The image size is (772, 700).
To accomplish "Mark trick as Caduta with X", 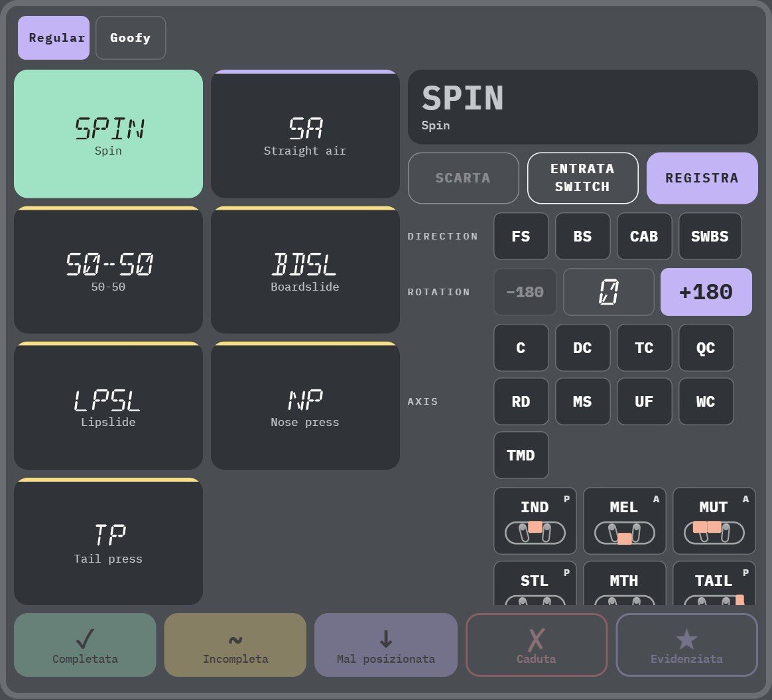I will [x=536, y=645].
